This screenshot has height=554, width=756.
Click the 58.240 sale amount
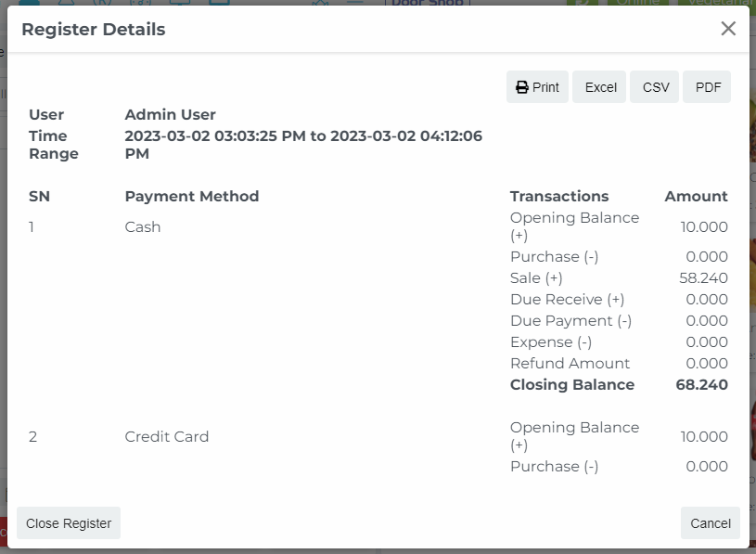(703, 278)
